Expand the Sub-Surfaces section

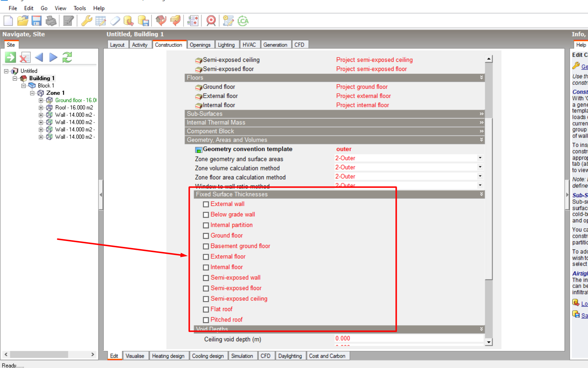[x=482, y=114]
